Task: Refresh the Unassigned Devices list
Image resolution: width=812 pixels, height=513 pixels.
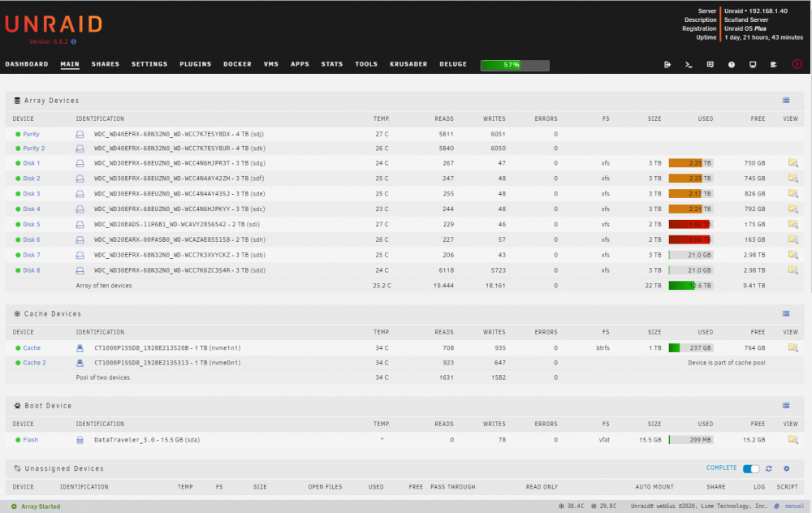Action: 768,468
